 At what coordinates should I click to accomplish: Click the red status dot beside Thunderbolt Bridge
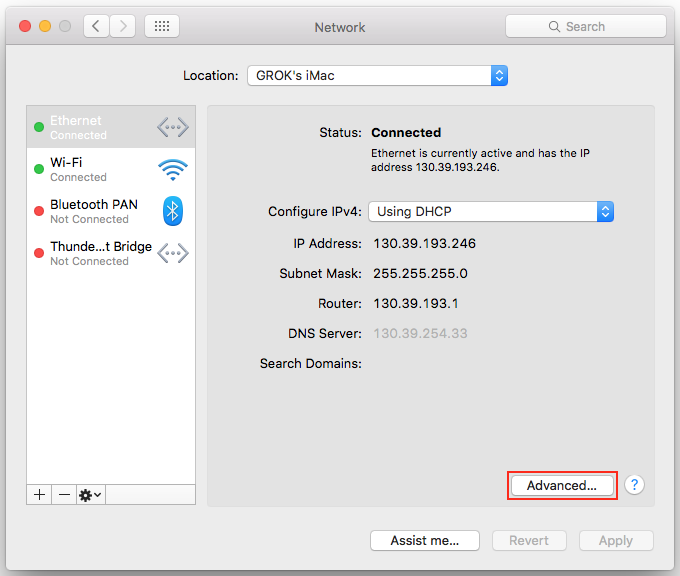[39, 253]
